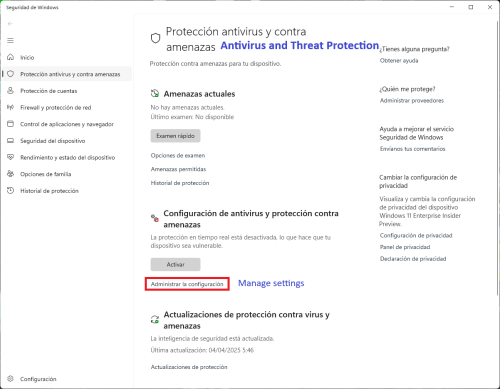
Task: Click the Activar button
Action: (x=175, y=264)
